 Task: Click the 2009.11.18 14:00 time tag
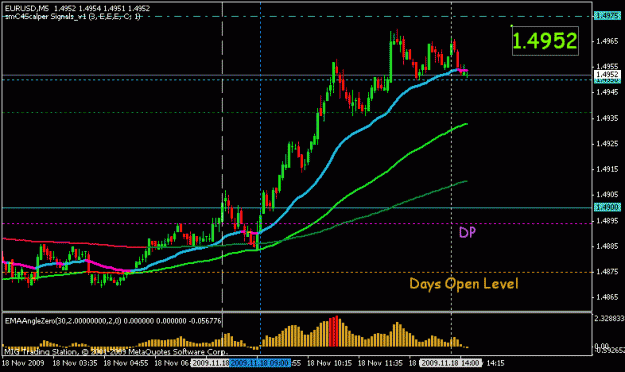(x=451, y=363)
